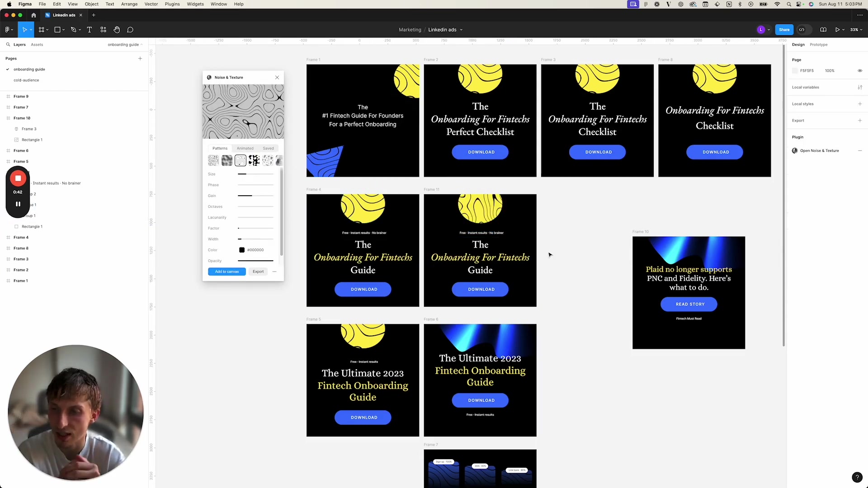The image size is (868, 488).
Task: Open local variables settings icon
Action: coord(860,87)
